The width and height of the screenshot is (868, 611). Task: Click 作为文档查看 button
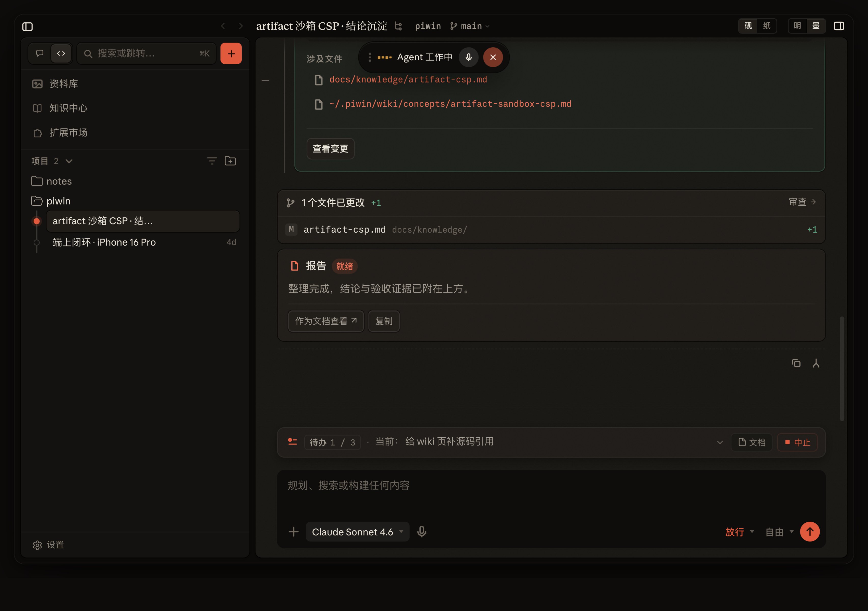(x=326, y=321)
